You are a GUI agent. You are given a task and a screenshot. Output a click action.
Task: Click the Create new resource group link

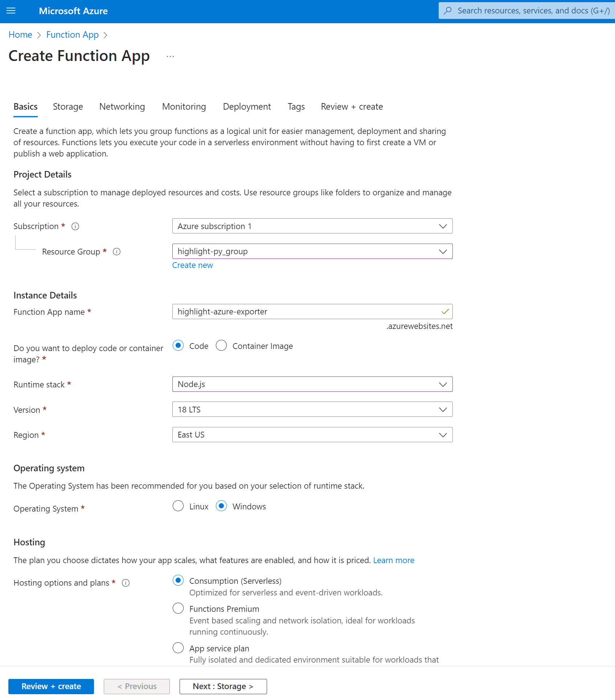192,265
